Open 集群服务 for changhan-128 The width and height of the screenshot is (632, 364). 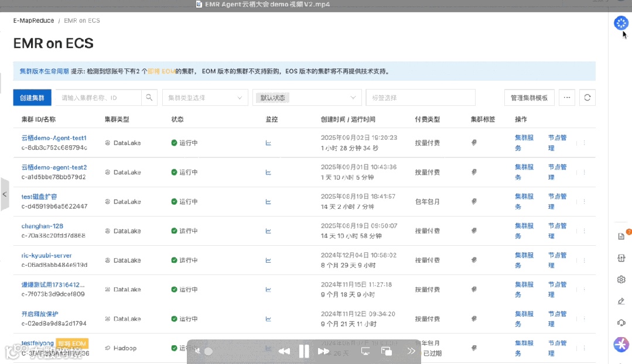point(524,231)
